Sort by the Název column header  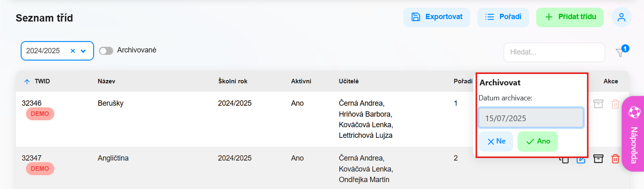tap(106, 81)
